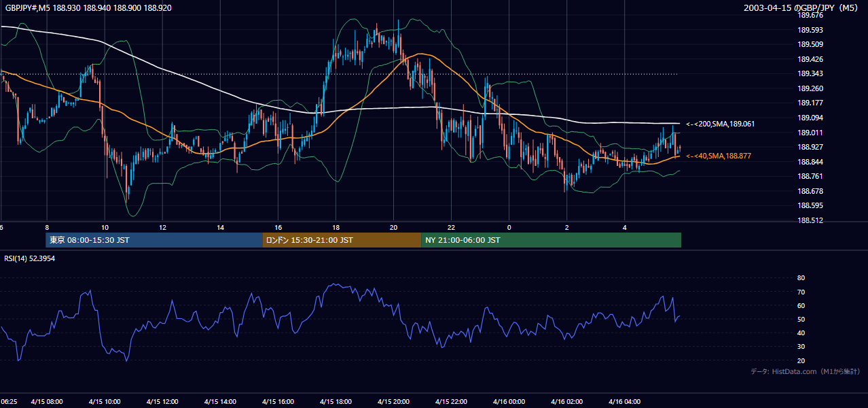Click price axis value 188.512
The height and width of the screenshot is (408, 868).
point(810,220)
